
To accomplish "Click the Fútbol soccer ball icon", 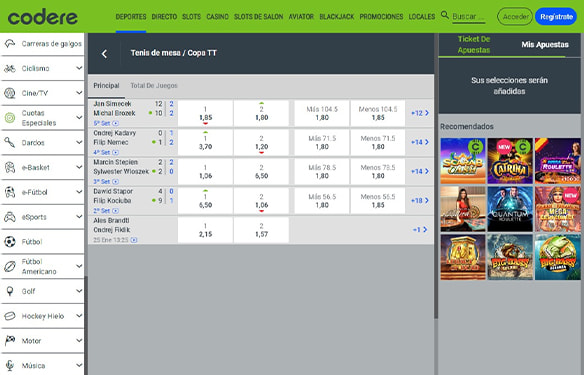I will click(x=10, y=242).
